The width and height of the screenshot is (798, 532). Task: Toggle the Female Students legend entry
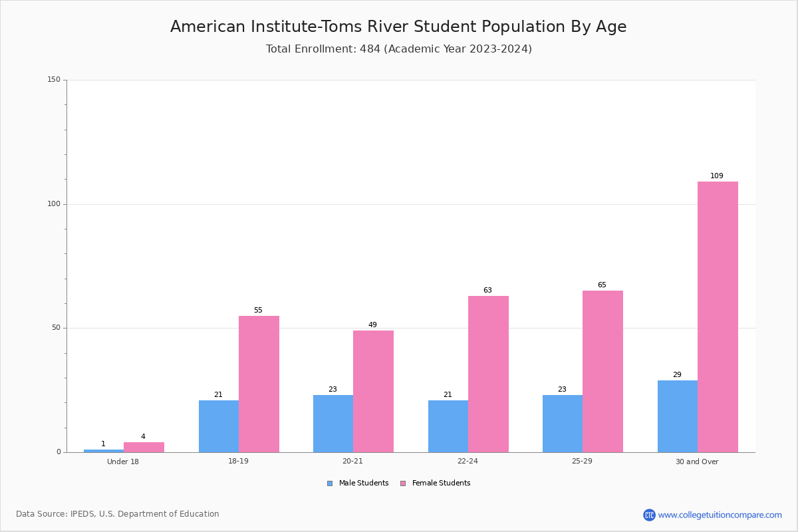pyautogui.click(x=435, y=483)
